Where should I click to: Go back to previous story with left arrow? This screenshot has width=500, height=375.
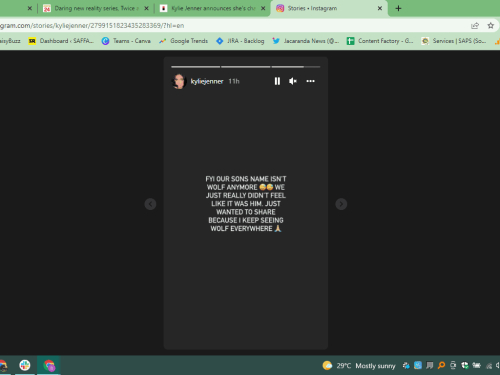point(150,204)
